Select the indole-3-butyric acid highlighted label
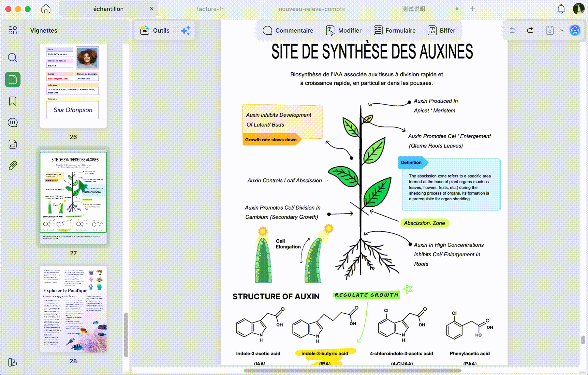This screenshot has width=588, height=375. [325, 353]
